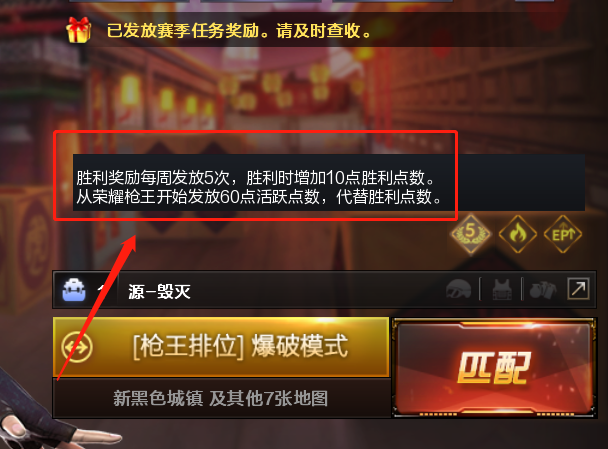The image size is (608, 449).
Task: Click the grenade equipment icon
Action: tap(543, 289)
